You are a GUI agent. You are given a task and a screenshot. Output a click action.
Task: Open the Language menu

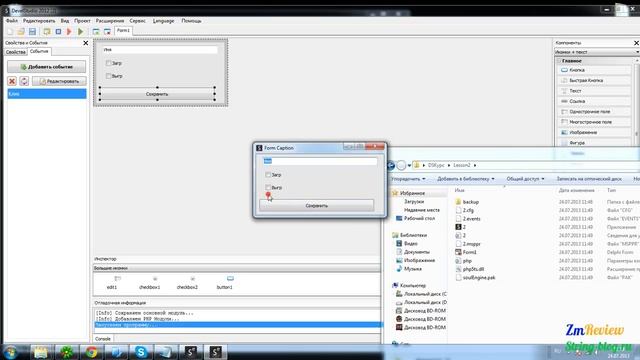click(x=163, y=20)
